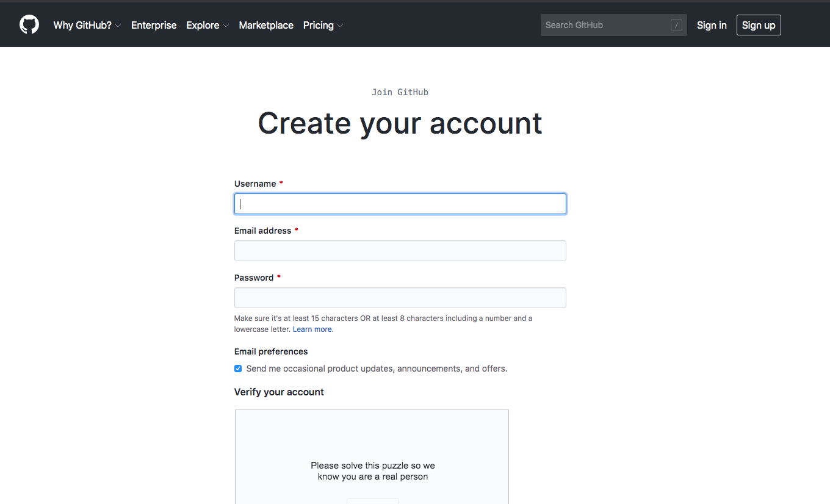
Task: Expand the Why GitHub? menu
Action: tap(87, 25)
